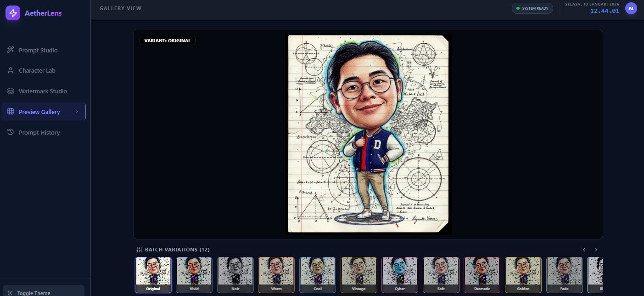Click the "GALLERY VIEW" header title
Image resolution: width=644 pixels, height=296 pixels.
[x=121, y=8]
